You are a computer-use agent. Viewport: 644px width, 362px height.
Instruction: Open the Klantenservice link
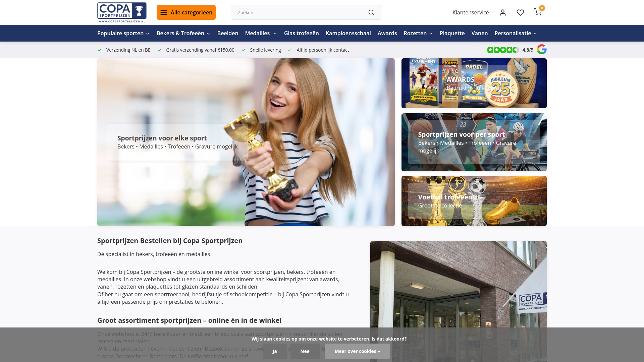471,12
